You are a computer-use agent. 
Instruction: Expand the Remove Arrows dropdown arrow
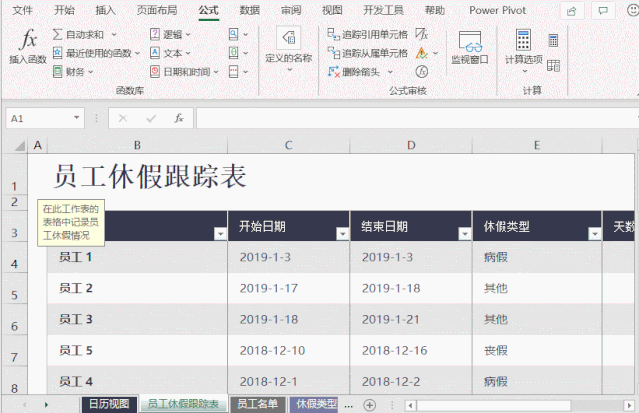pos(390,72)
